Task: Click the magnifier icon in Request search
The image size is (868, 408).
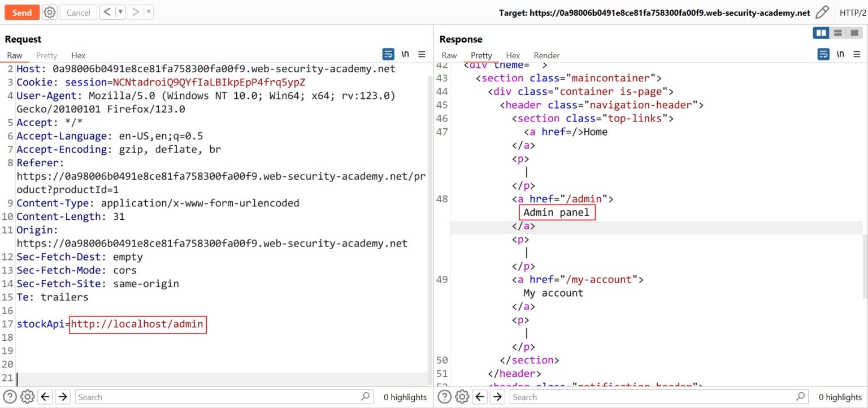Action: coord(366,397)
